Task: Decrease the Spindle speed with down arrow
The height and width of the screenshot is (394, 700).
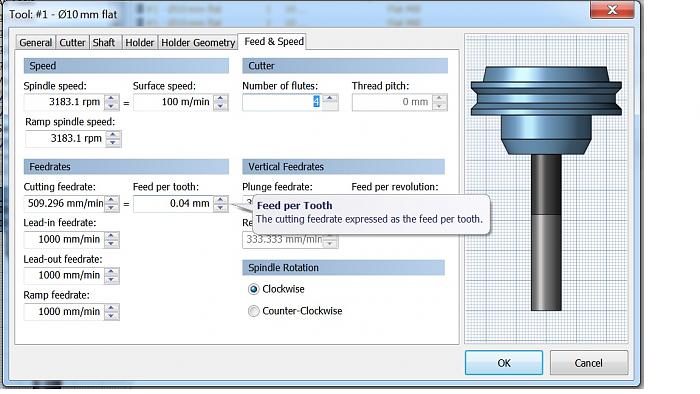Action: tap(112, 106)
